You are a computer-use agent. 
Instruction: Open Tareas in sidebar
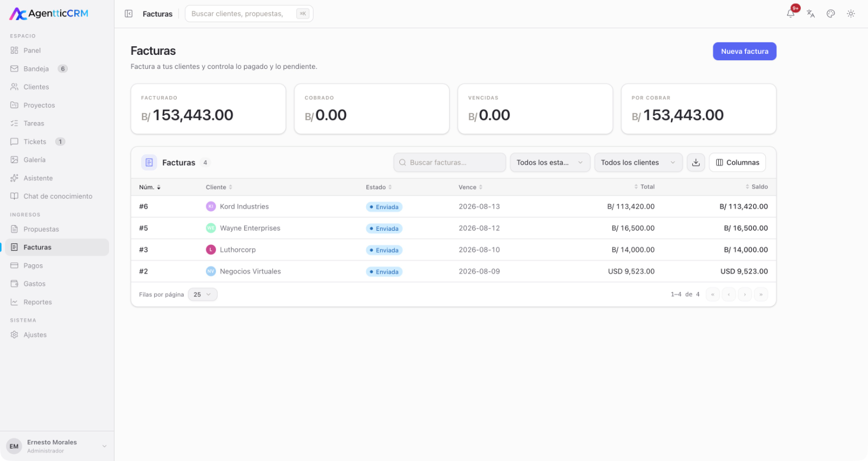point(57,123)
